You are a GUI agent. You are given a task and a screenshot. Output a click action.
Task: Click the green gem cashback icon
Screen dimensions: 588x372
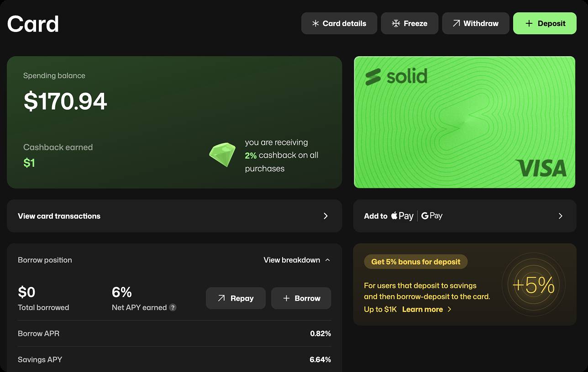[222, 155]
